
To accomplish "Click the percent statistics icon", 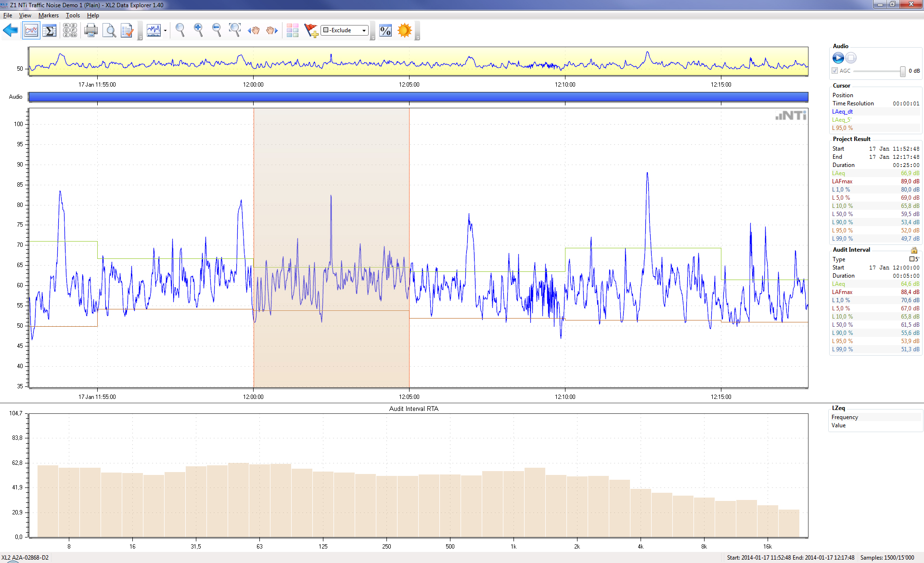I will coord(385,31).
